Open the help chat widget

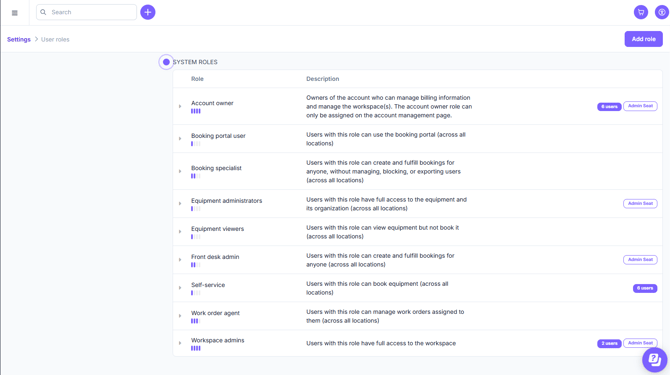click(x=654, y=360)
